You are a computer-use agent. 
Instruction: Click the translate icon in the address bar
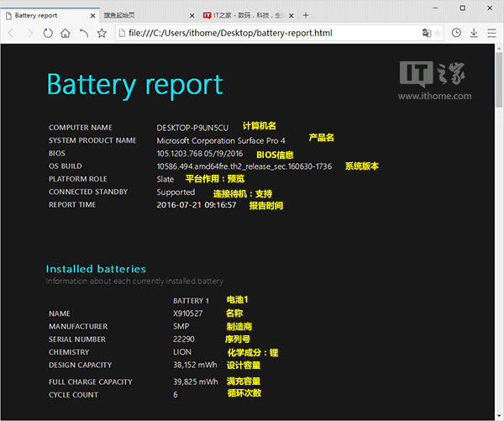427,33
